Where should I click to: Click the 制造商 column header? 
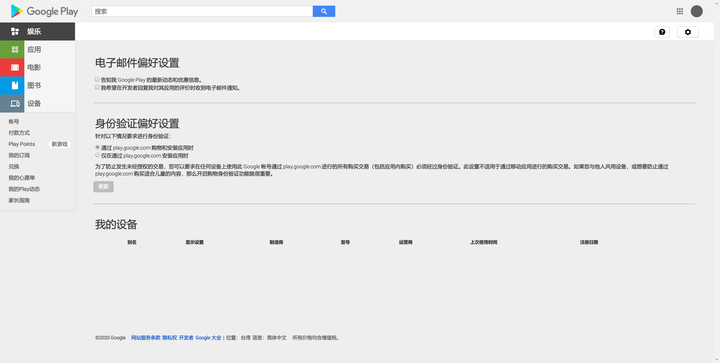pyautogui.click(x=276, y=242)
